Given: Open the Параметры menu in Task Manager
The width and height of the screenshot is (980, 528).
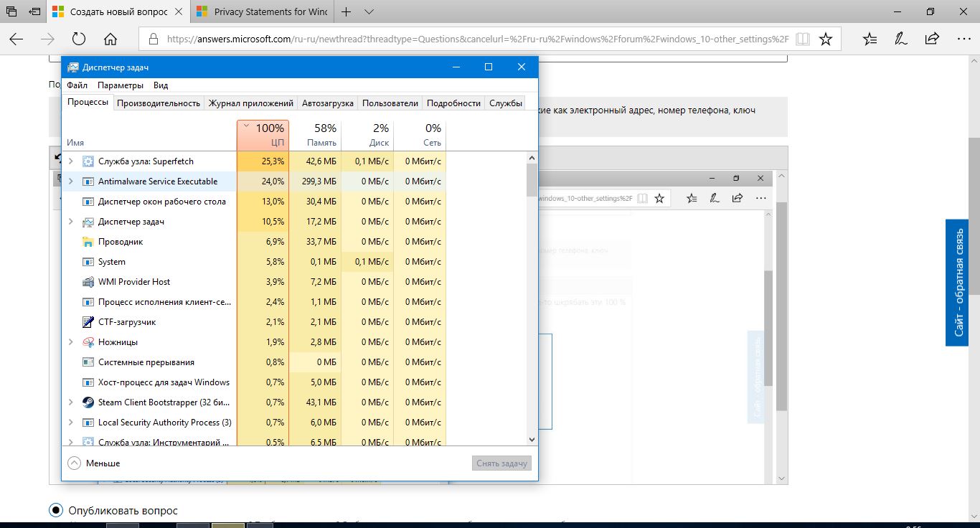Looking at the screenshot, I should [x=121, y=85].
